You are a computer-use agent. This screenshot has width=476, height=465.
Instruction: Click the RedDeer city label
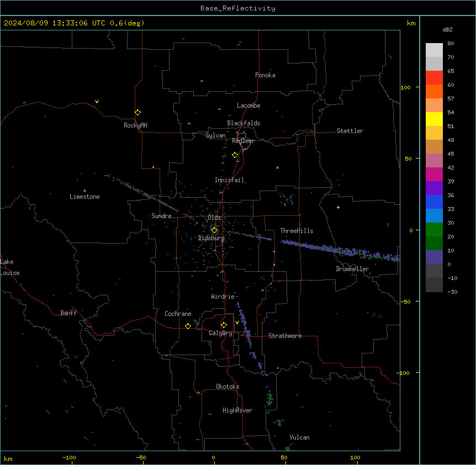click(243, 141)
